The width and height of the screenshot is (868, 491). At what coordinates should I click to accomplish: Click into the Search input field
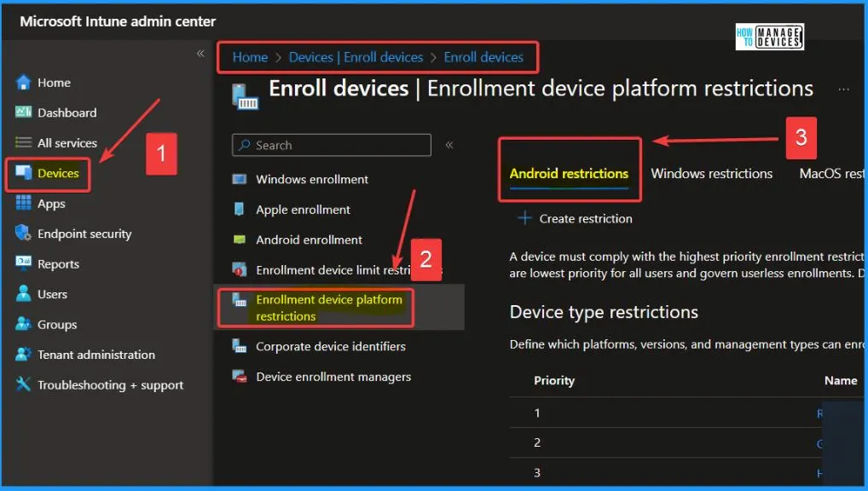(x=332, y=145)
